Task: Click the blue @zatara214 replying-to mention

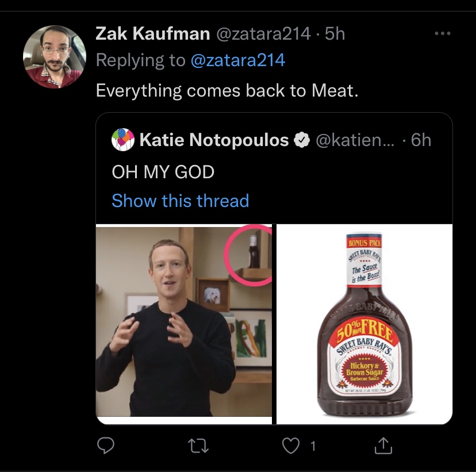Action: pos(237,60)
